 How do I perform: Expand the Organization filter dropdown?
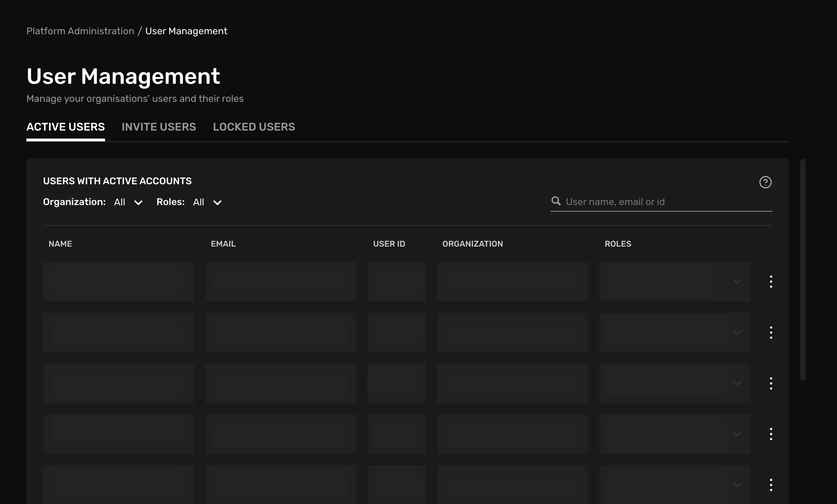click(x=128, y=202)
